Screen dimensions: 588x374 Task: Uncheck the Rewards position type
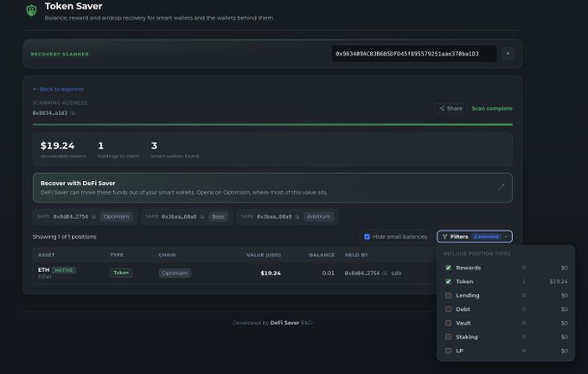pyautogui.click(x=448, y=268)
